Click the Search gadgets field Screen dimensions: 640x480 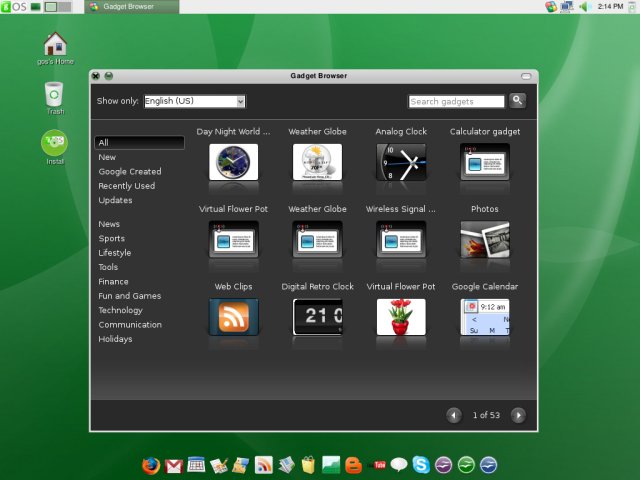point(456,101)
